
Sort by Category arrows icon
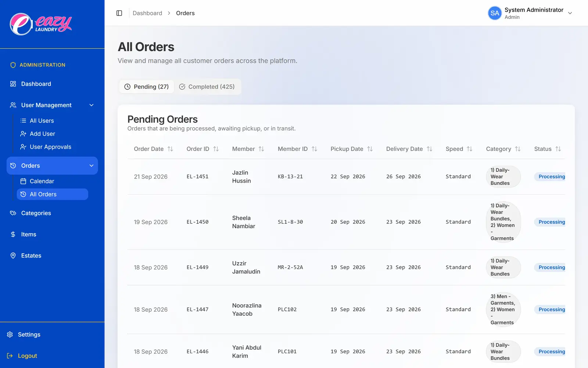(x=517, y=149)
